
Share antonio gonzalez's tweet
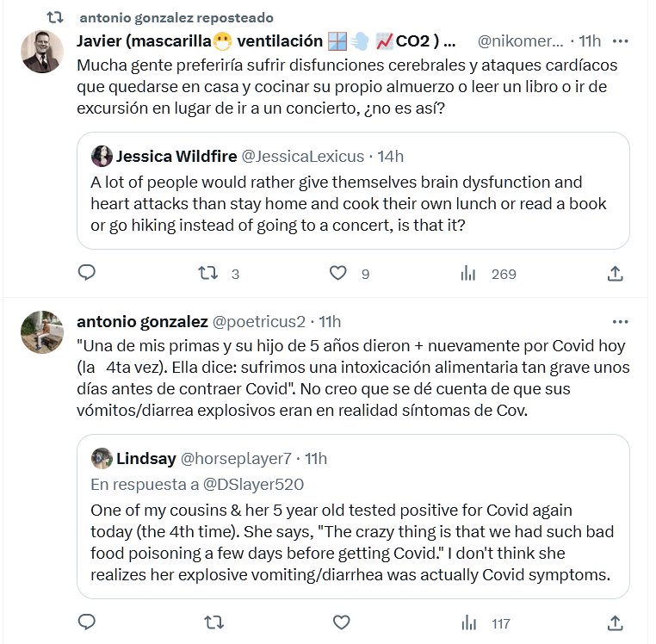(x=616, y=622)
